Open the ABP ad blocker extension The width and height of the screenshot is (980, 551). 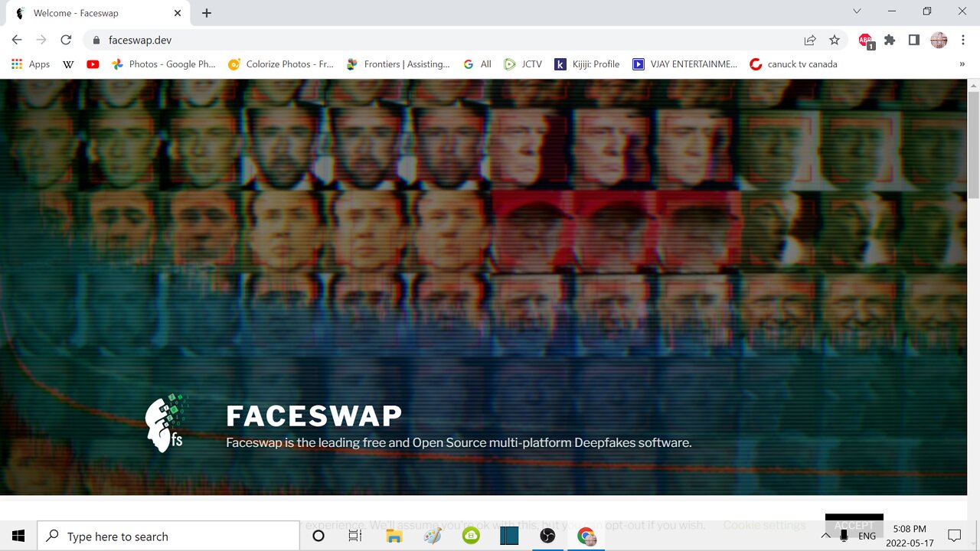click(866, 41)
